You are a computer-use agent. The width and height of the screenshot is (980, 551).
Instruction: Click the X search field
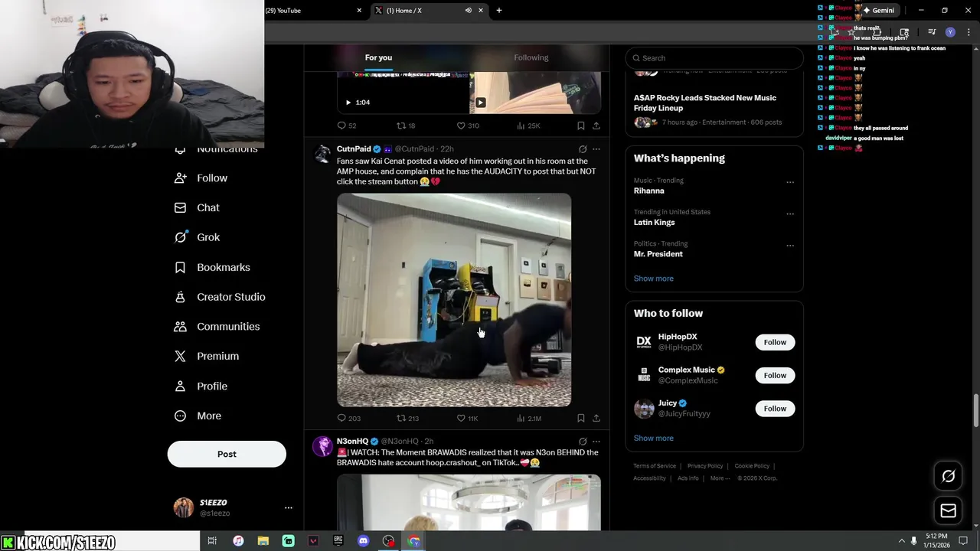[714, 58]
